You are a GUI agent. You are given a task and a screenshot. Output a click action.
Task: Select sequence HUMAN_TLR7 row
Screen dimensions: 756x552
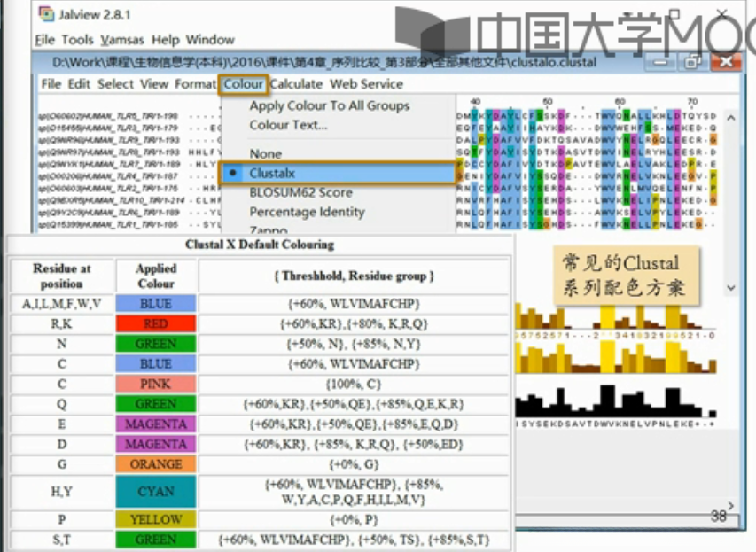(x=110, y=164)
